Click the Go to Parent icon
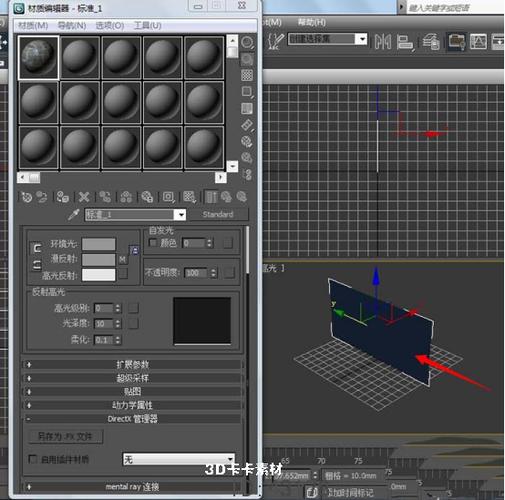This screenshot has height=500, width=505. point(226,197)
